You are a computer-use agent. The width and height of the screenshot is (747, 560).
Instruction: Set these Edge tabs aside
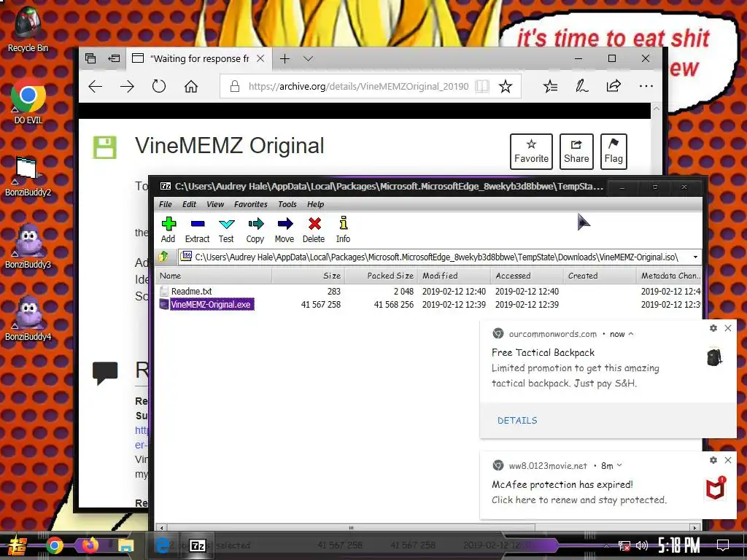(x=114, y=58)
